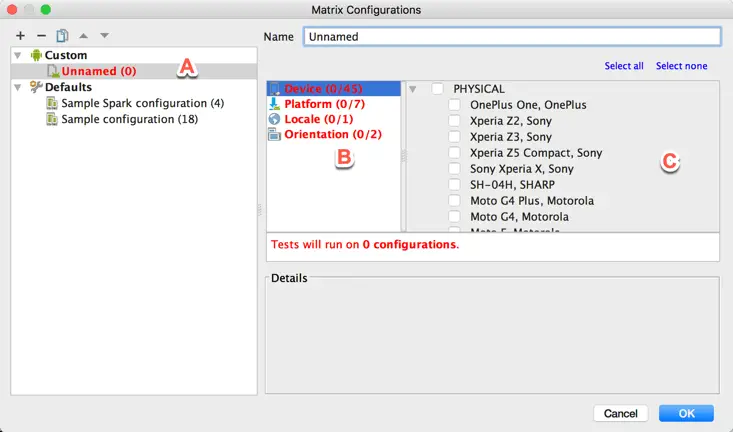Click the Select all link
Viewport: 733px width, 432px height.
624,66
